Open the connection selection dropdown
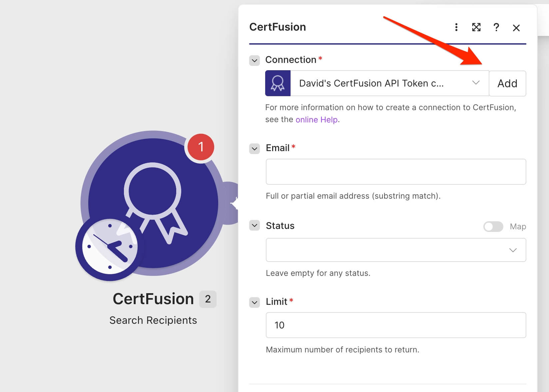This screenshot has height=392, width=549. point(390,83)
